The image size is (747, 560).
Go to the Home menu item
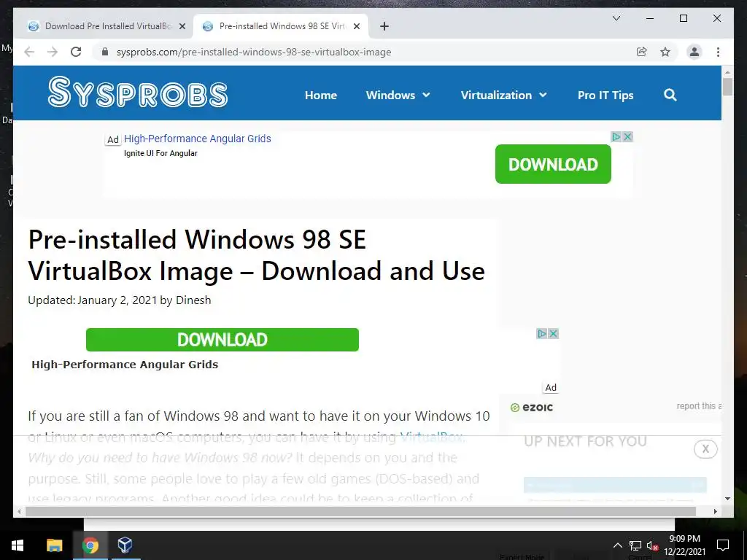[x=321, y=95]
